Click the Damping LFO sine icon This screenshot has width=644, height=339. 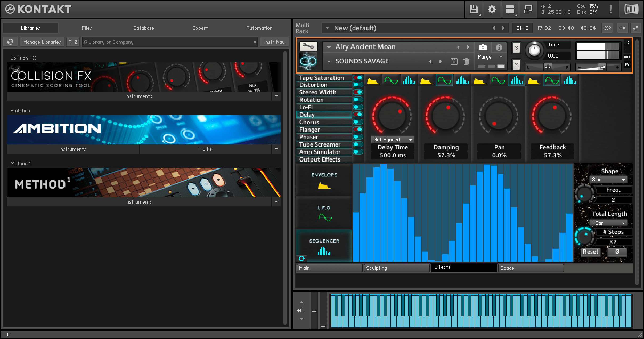pyautogui.click(x=444, y=80)
